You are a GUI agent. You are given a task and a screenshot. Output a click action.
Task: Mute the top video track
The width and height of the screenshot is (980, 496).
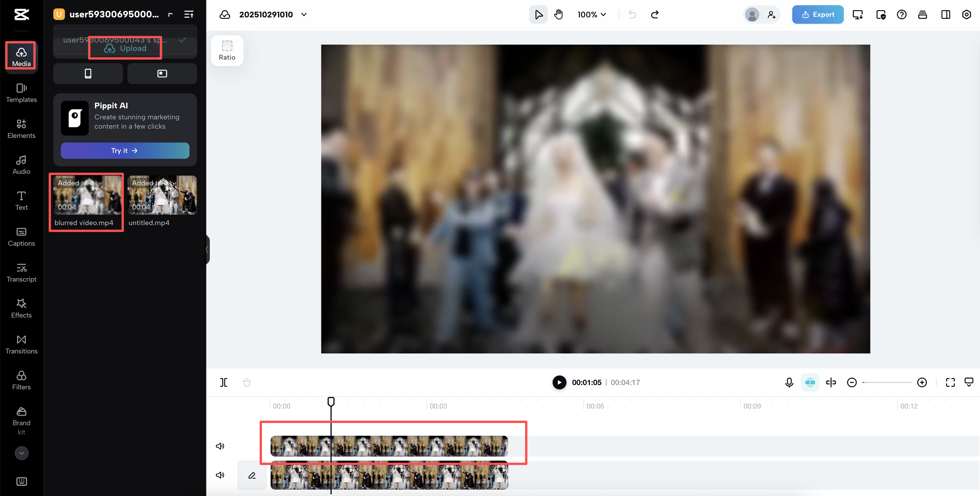coord(220,446)
